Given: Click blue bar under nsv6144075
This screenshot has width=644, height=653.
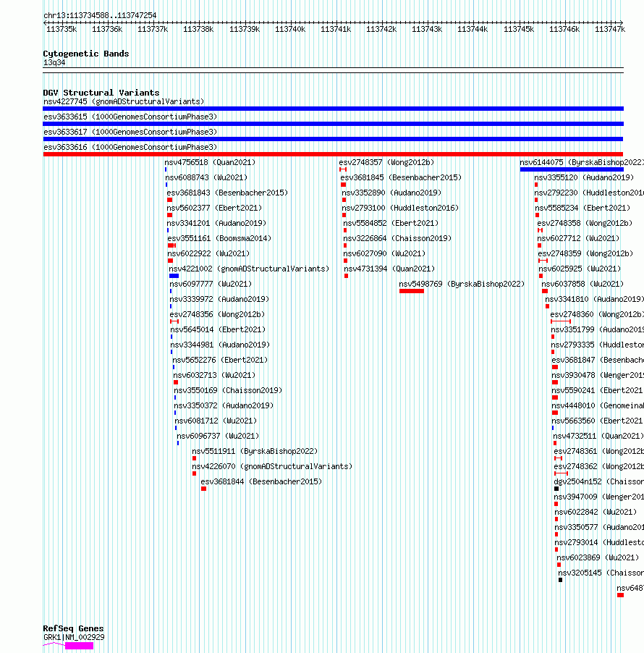Looking at the screenshot, I should 572,169.
